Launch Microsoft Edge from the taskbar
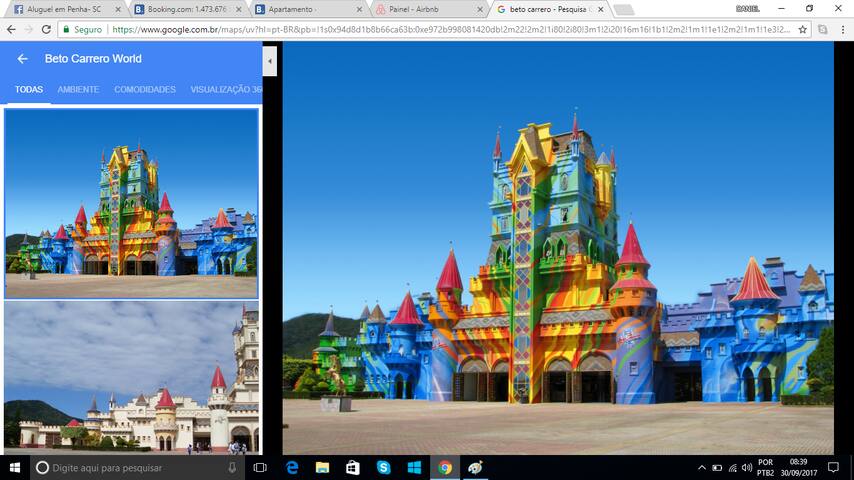854x480 pixels. coord(292,467)
